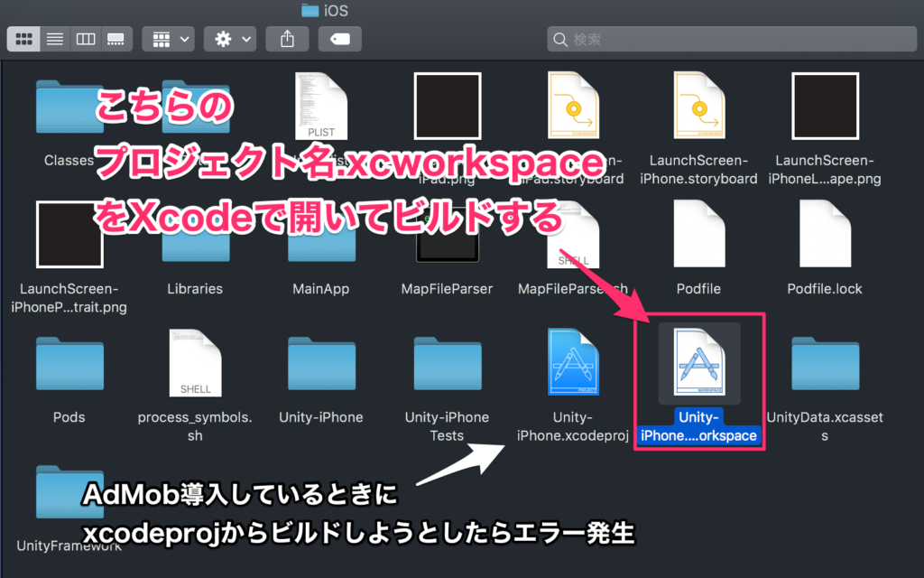924x578 pixels.
Task: Switch to list view in toolbar
Action: point(55,40)
